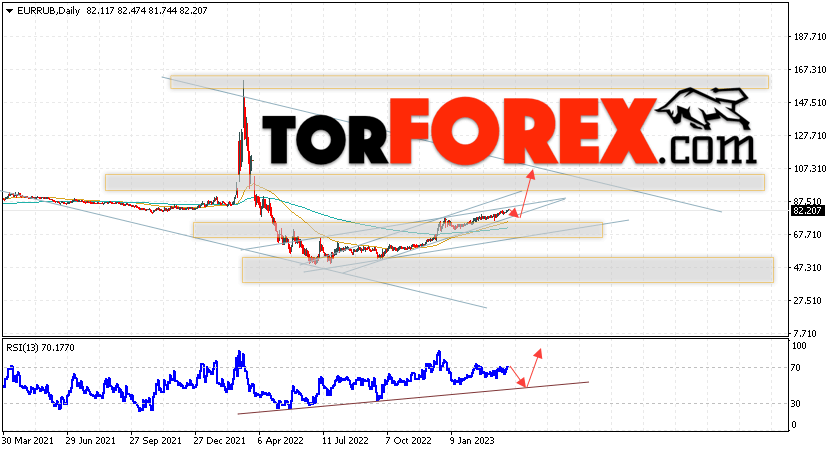Click the RSI scale value 70
The width and height of the screenshot is (829, 452).
pyautogui.click(x=797, y=367)
